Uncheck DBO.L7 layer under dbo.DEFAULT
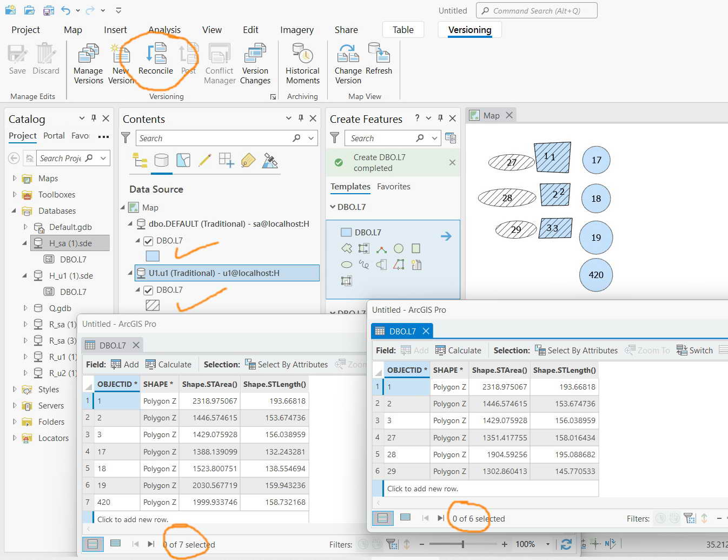Screen dimensions: 728x560 point(148,241)
